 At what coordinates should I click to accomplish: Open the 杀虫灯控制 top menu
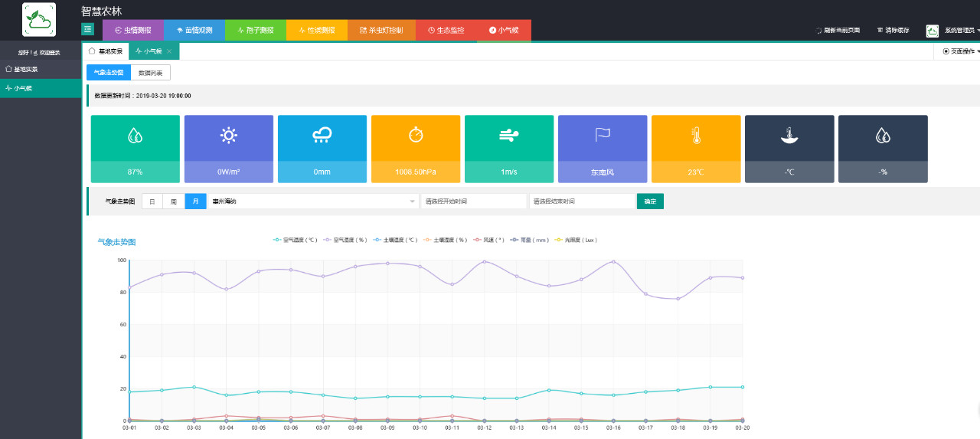381,30
